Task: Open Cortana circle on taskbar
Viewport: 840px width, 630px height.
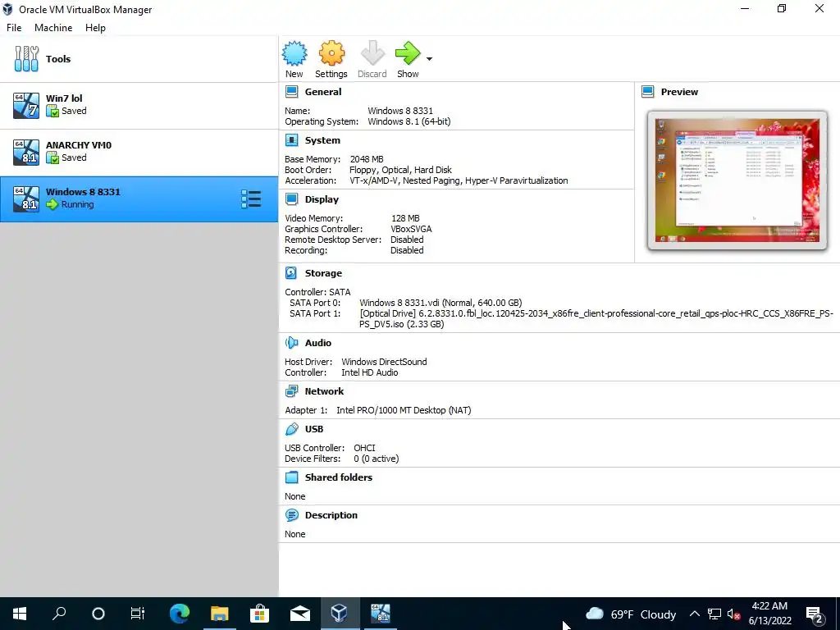Action: pos(98,614)
